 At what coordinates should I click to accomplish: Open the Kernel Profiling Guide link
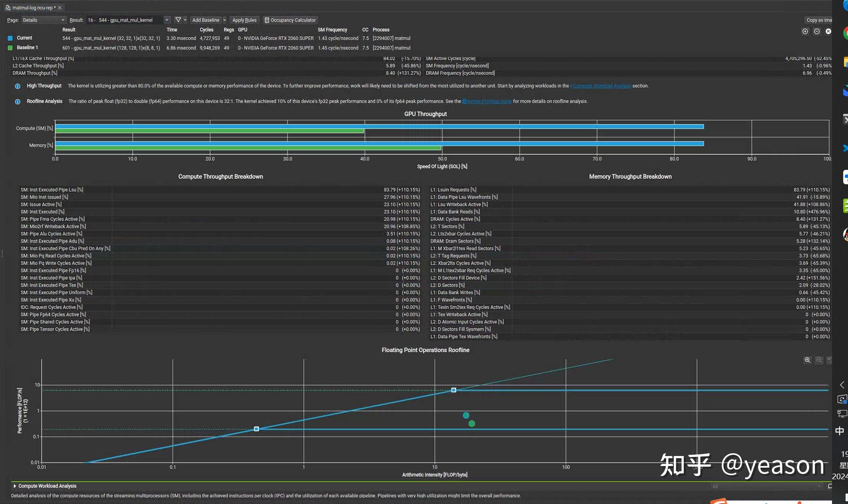[x=487, y=102]
